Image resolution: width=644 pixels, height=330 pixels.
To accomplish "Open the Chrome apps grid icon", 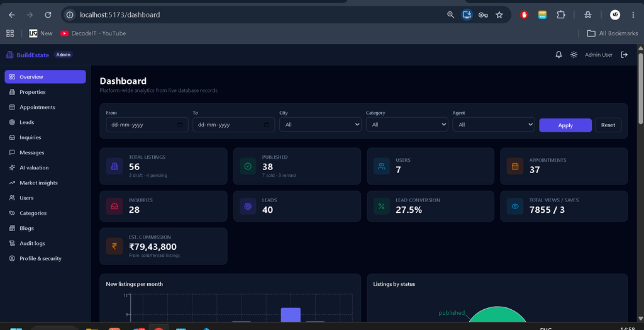I will point(10,33).
